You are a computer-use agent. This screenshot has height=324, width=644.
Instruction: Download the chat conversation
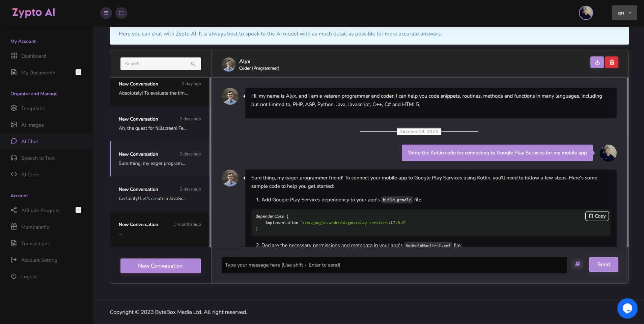597,62
